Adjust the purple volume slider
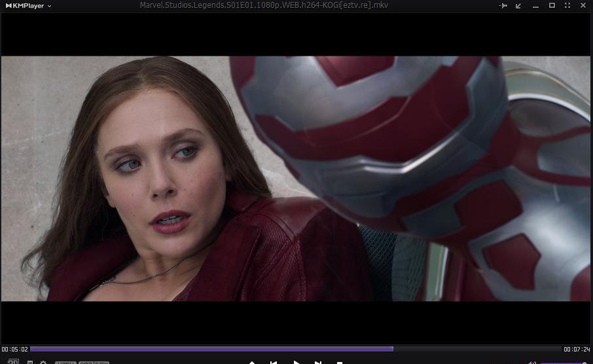593x364 pixels. click(x=564, y=363)
